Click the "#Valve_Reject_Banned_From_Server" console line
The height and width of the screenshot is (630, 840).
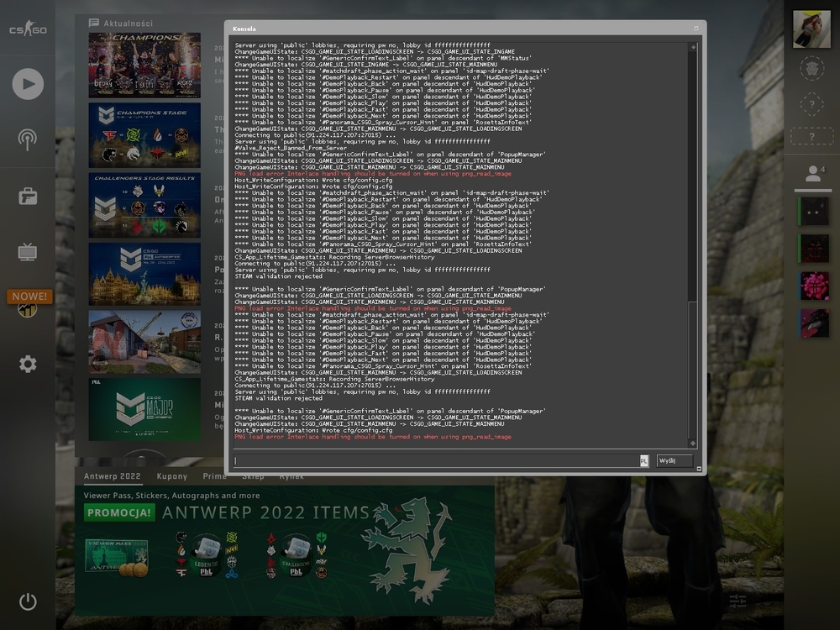point(291,148)
